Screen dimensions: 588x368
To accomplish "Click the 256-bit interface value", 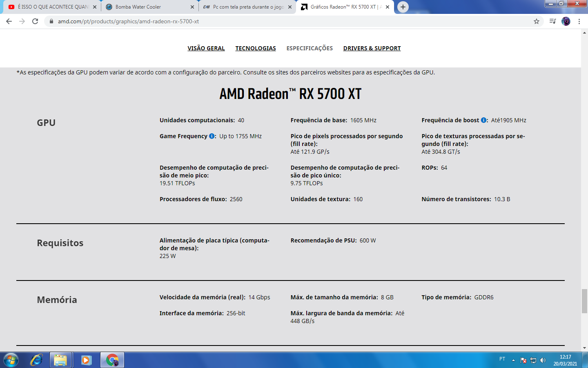I will (236, 313).
